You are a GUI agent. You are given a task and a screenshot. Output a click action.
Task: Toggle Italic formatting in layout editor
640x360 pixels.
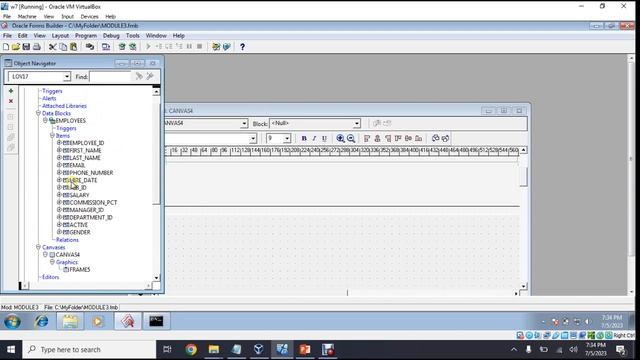click(x=314, y=138)
